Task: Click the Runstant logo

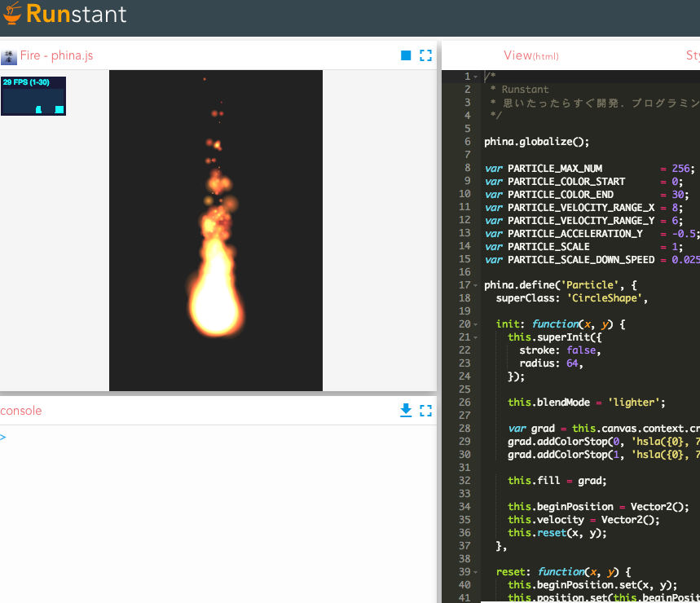Action: [x=65, y=14]
